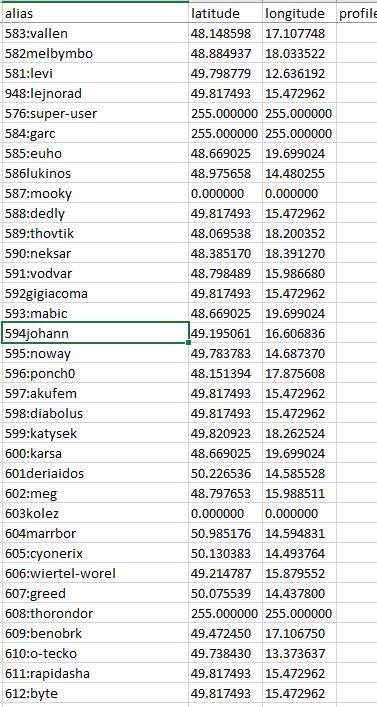This screenshot has width=377, height=707.
Task: Select the 586lukinos cell
Action: click(95, 174)
